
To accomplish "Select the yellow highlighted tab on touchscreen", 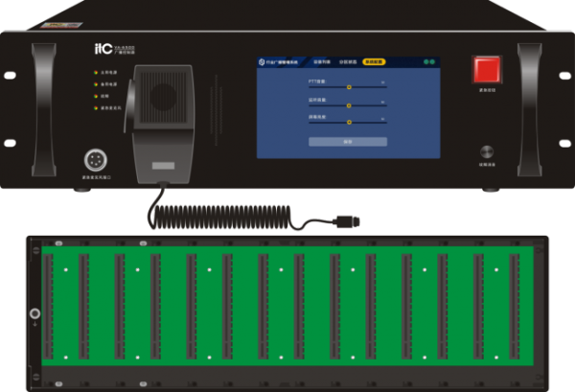I will point(374,62).
